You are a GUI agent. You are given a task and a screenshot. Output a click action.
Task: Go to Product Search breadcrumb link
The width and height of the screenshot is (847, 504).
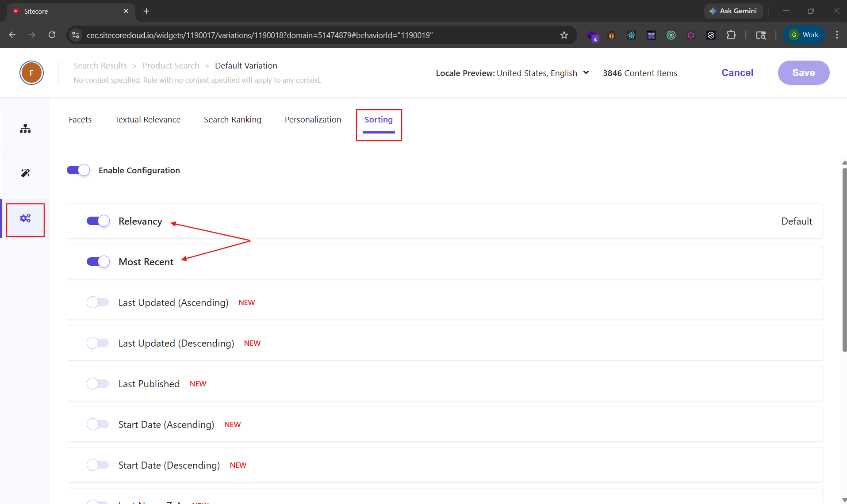pos(171,66)
